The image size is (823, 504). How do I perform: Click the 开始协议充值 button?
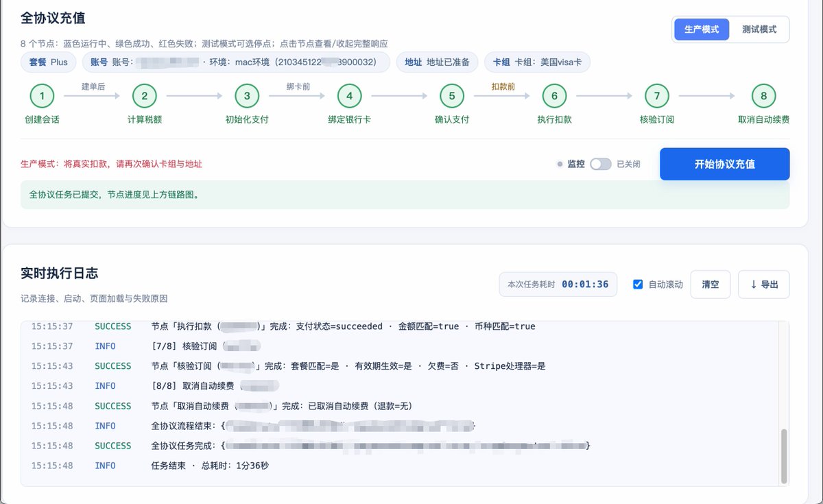[725, 164]
